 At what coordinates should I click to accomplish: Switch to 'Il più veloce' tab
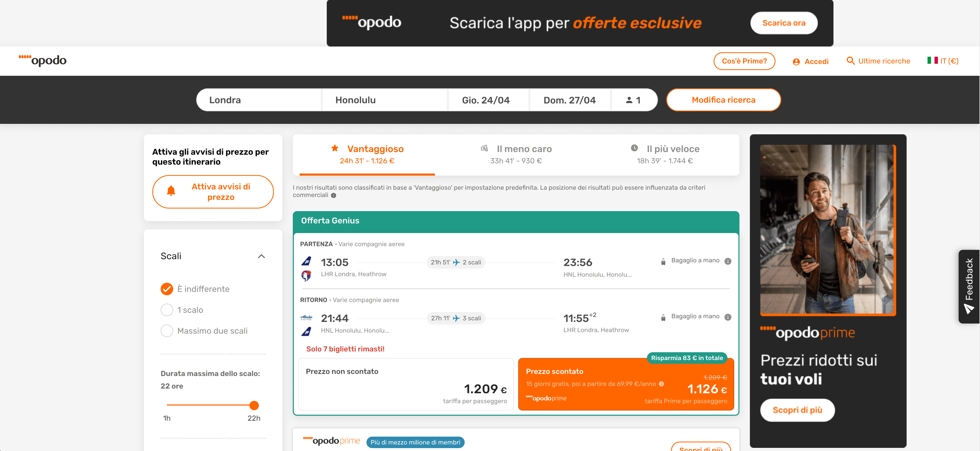pyautogui.click(x=665, y=154)
